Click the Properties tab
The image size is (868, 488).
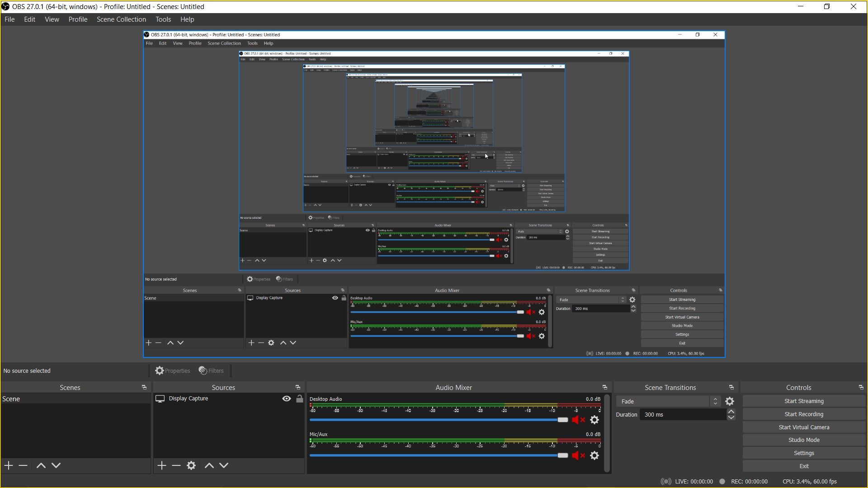pyautogui.click(x=173, y=371)
